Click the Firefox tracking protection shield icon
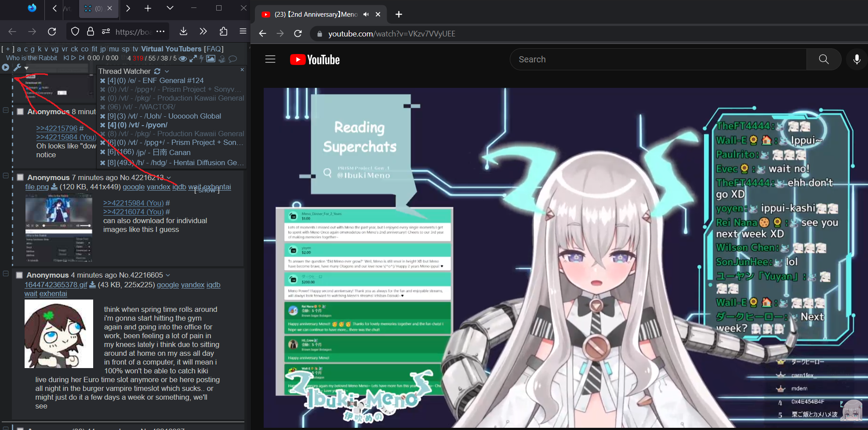868x430 pixels. click(75, 31)
